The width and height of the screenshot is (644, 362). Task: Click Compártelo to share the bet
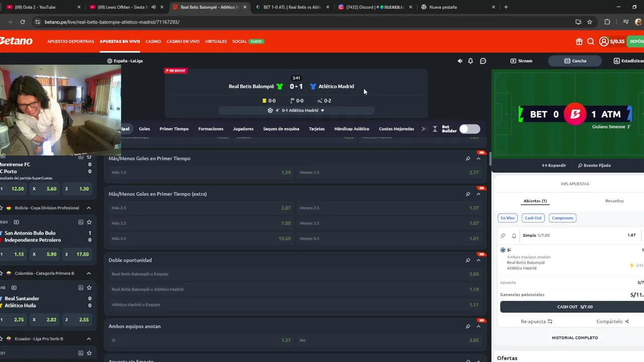pyautogui.click(x=613, y=321)
